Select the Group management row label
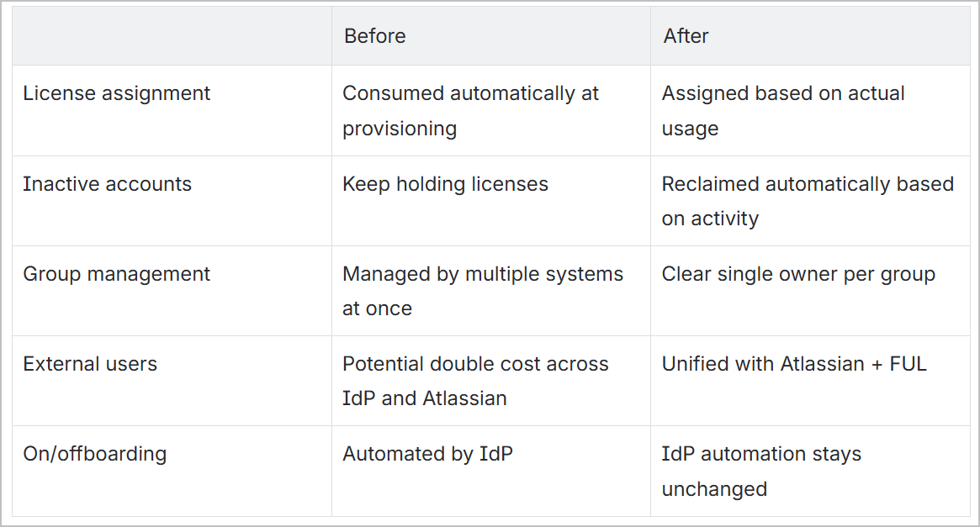Image resolution: width=980 pixels, height=527 pixels. (x=116, y=274)
